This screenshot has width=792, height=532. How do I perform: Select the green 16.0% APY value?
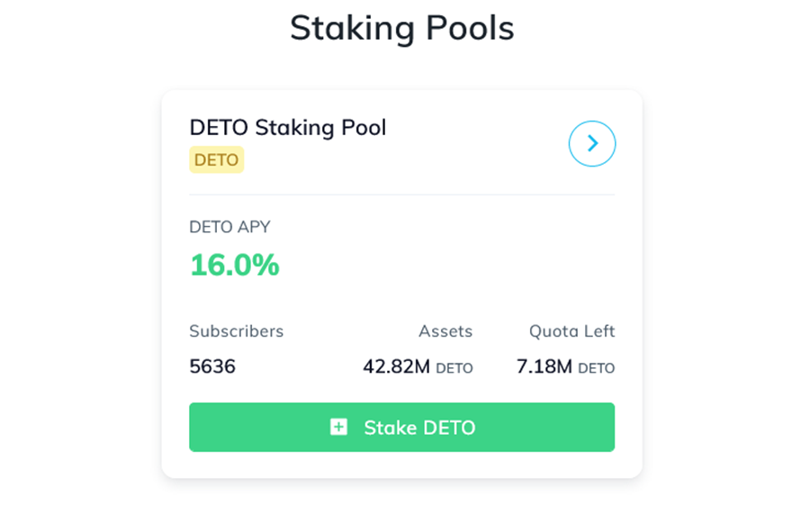[234, 266]
